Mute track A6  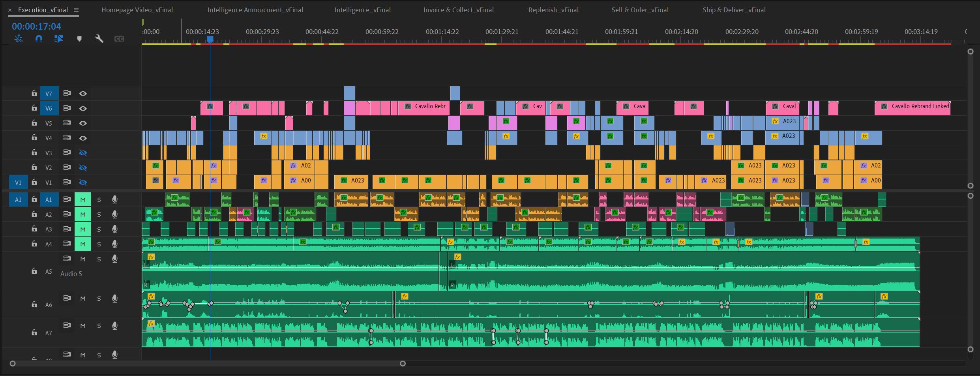click(x=83, y=299)
